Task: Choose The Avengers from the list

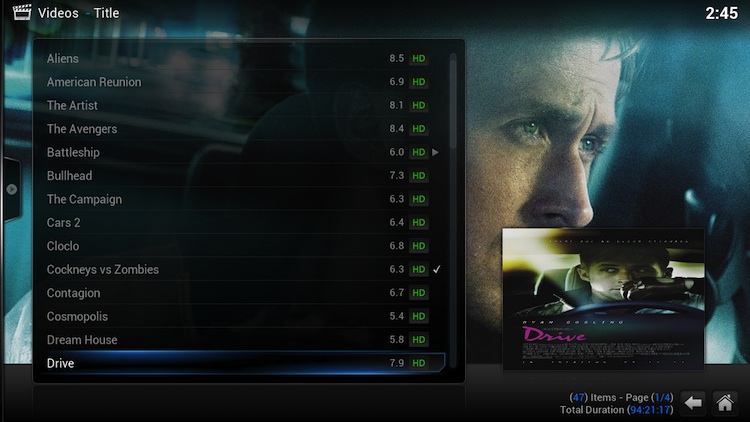Action: pos(243,129)
